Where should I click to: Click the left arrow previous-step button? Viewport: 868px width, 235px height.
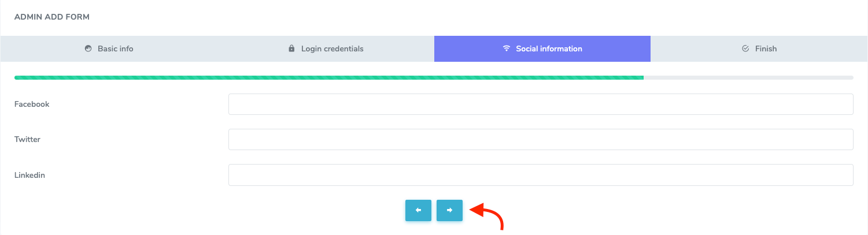(418, 210)
